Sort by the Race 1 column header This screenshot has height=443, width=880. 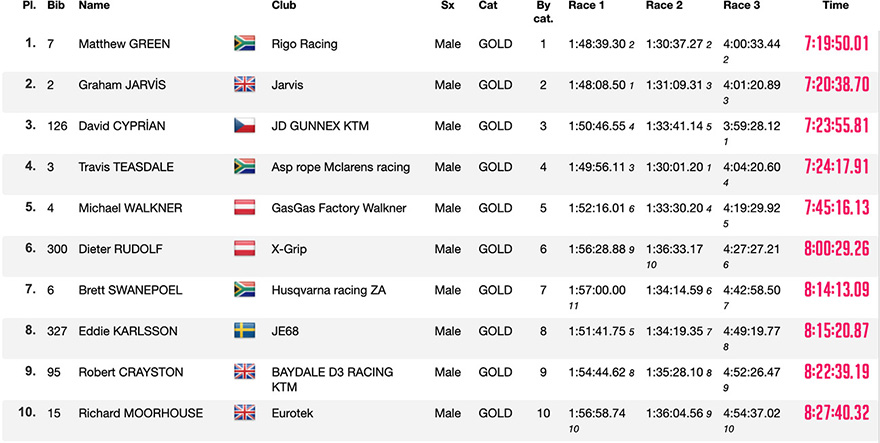pyautogui.click(x=587, y=6)
